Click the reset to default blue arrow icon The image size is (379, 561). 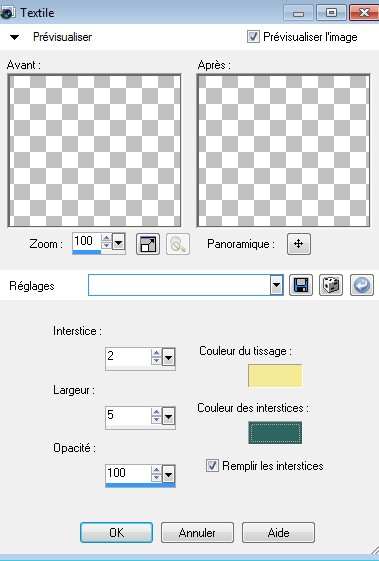coord(361,285)
